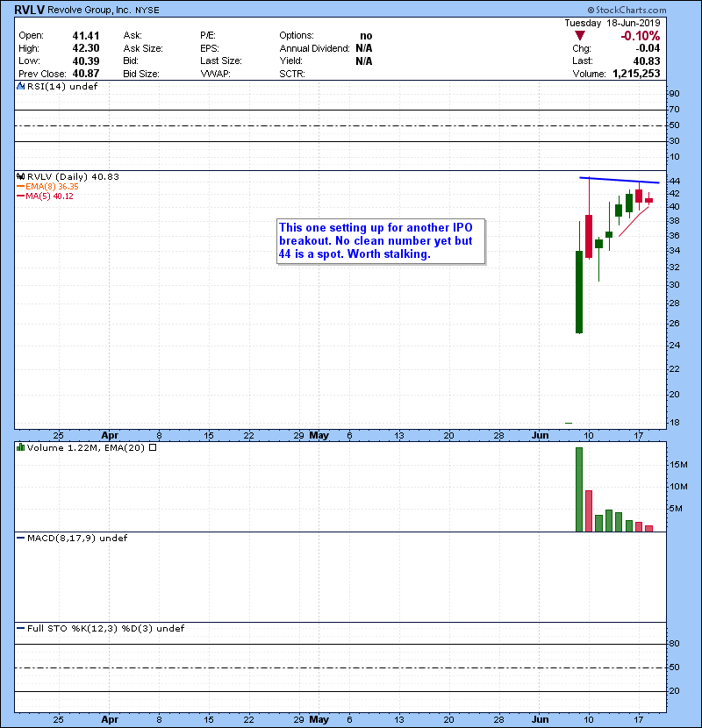Click the Last price 40.83
The width and height of the screenshot is (702, 728).
click(646, 61)
